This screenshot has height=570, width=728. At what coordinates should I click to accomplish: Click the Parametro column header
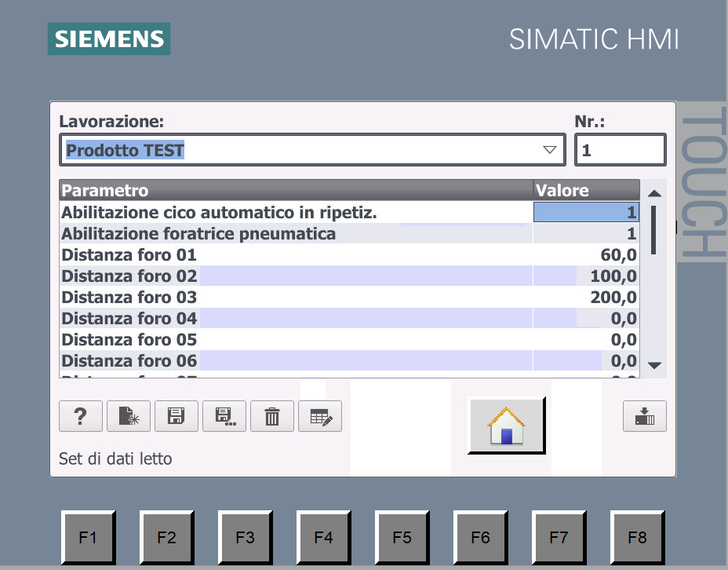297,190
